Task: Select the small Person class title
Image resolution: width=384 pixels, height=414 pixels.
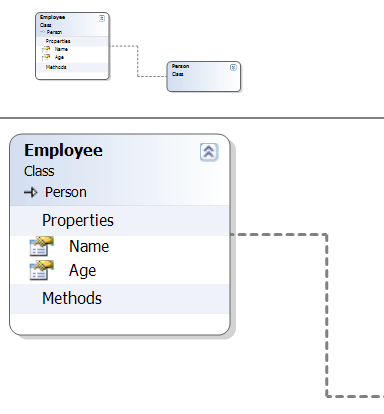Action: 180,66
